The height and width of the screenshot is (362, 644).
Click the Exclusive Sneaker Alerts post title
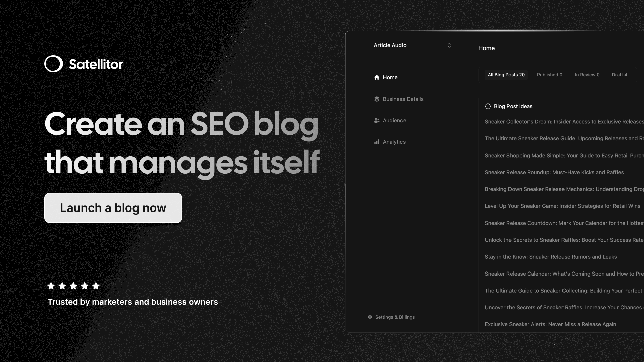550,324
